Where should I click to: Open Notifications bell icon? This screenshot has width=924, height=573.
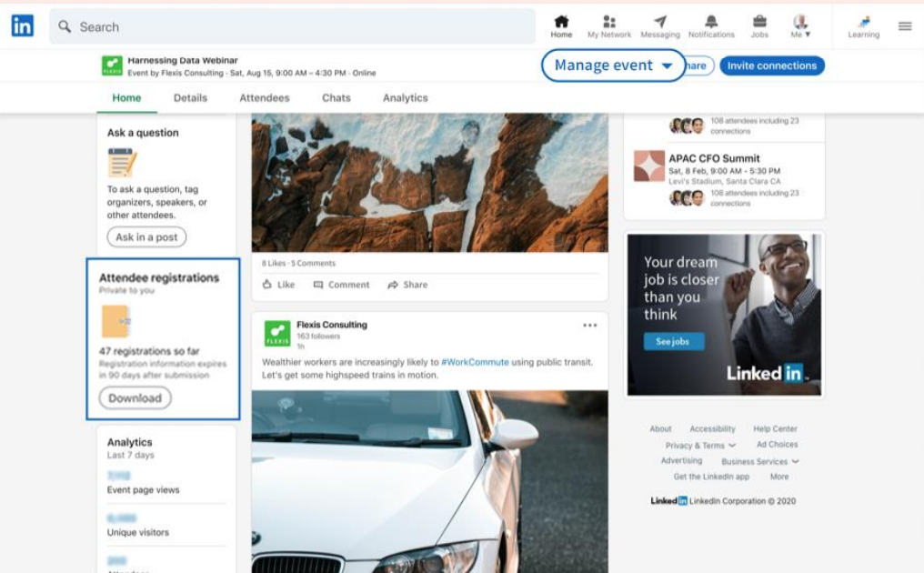[711, 22]
